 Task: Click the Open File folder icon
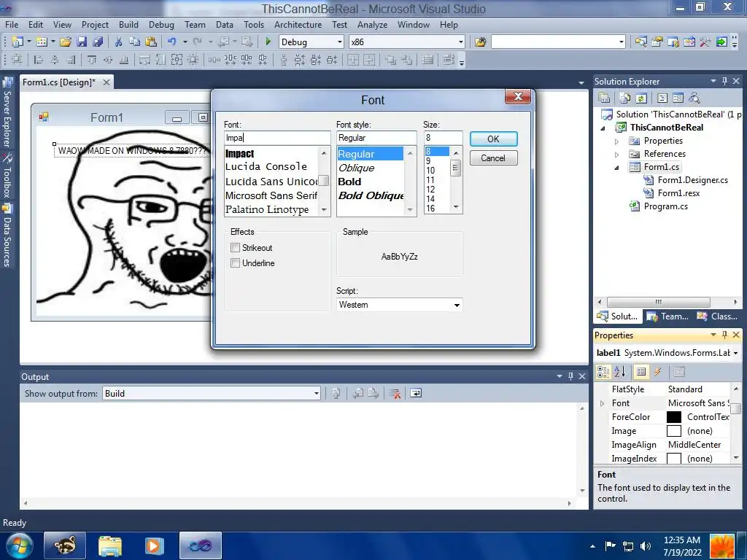tap(66, 42)
